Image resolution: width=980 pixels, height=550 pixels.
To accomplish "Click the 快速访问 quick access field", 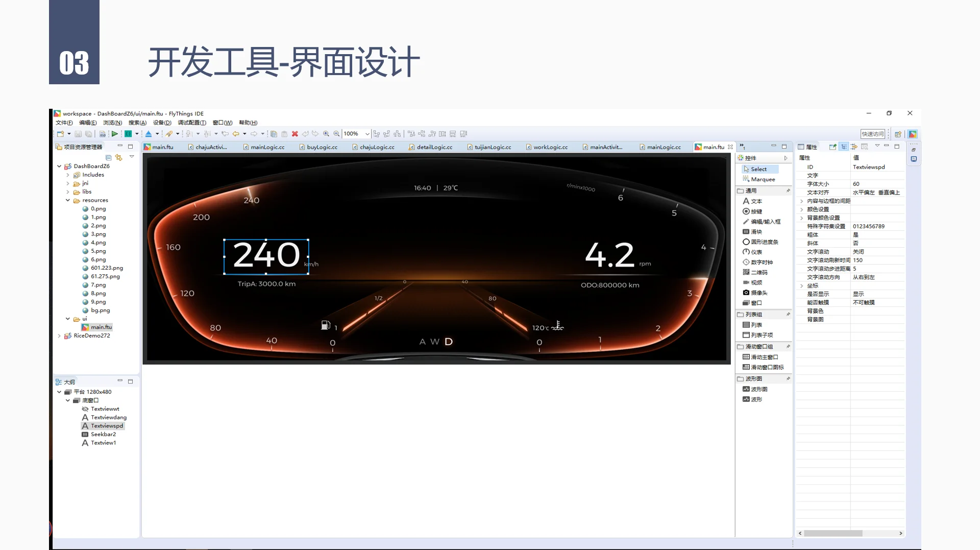I will (873, 134).
